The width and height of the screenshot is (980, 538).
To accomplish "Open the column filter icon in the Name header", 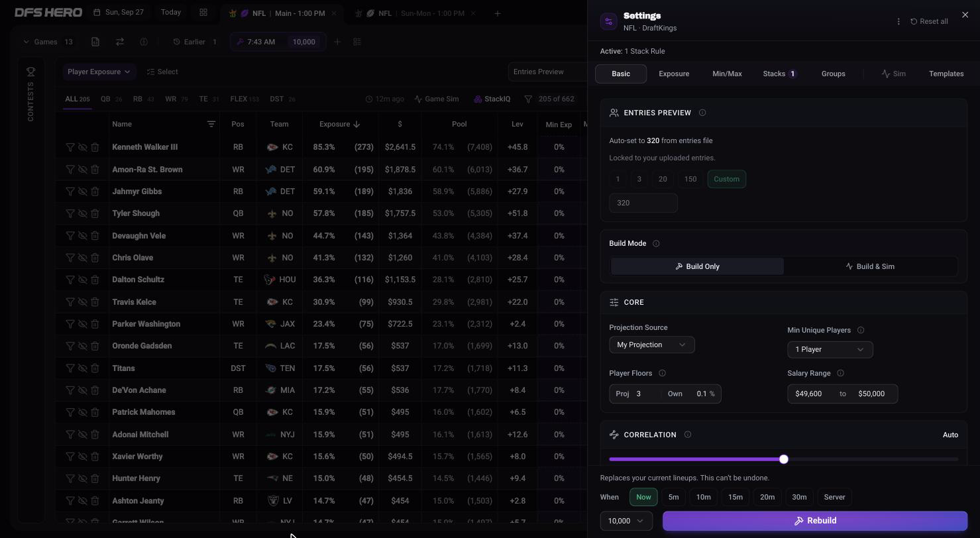I will point(211,124).
